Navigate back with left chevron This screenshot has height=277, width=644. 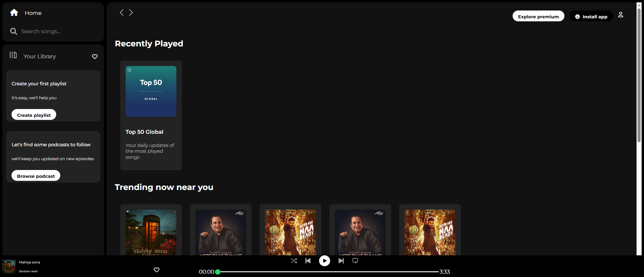point(122,13)
